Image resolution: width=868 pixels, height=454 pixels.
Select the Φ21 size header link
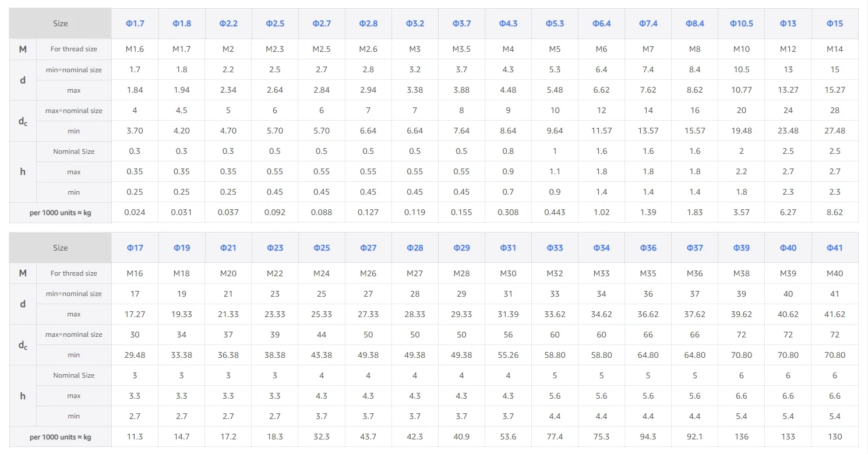tap(228, 248)
